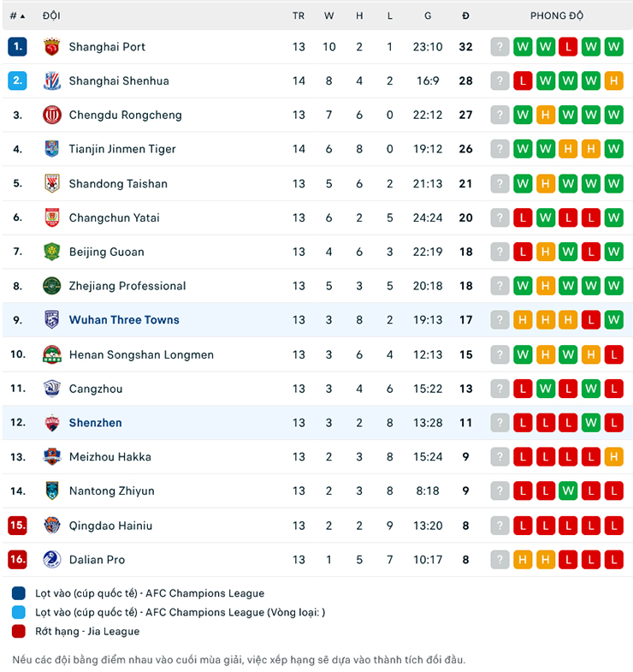Click the Qingdao Hainiu team logo

[x=52, y=526]
